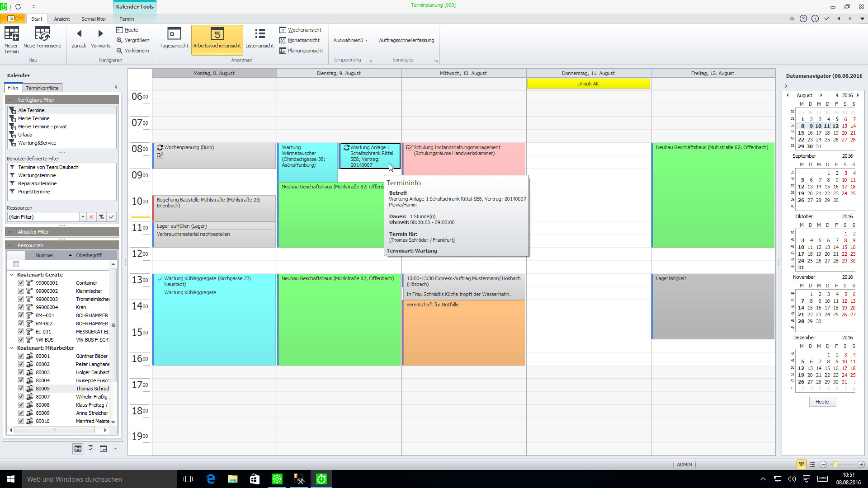Toggle checkbox for resource 99000001 Container
The height and width of the screenshot is (488, 868).
coord(21,283)
